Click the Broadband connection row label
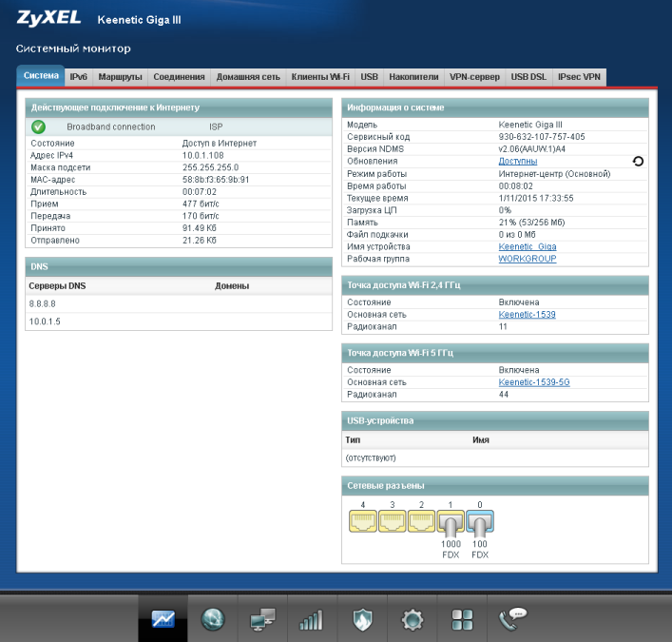This screenshot has height=642, width=672. 111,126
